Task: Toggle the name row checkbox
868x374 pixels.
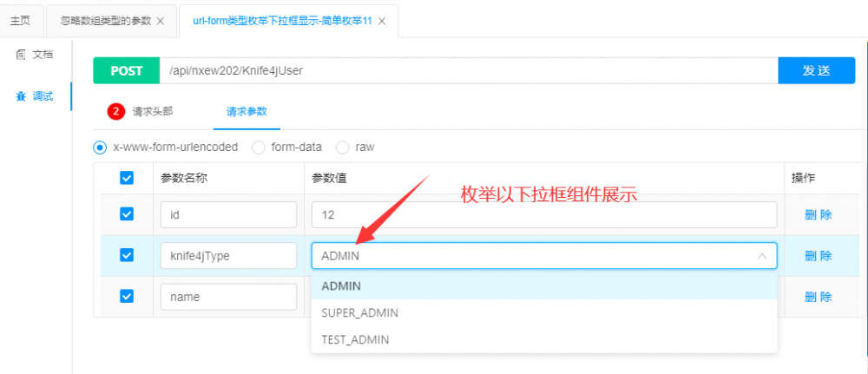Action: click(x=127, y=296)
